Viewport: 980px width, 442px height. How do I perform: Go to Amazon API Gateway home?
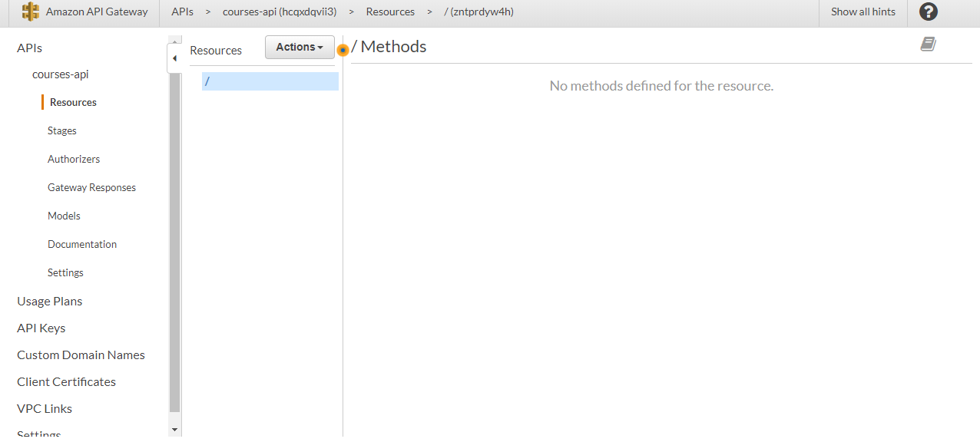click(x=97, y=12)
